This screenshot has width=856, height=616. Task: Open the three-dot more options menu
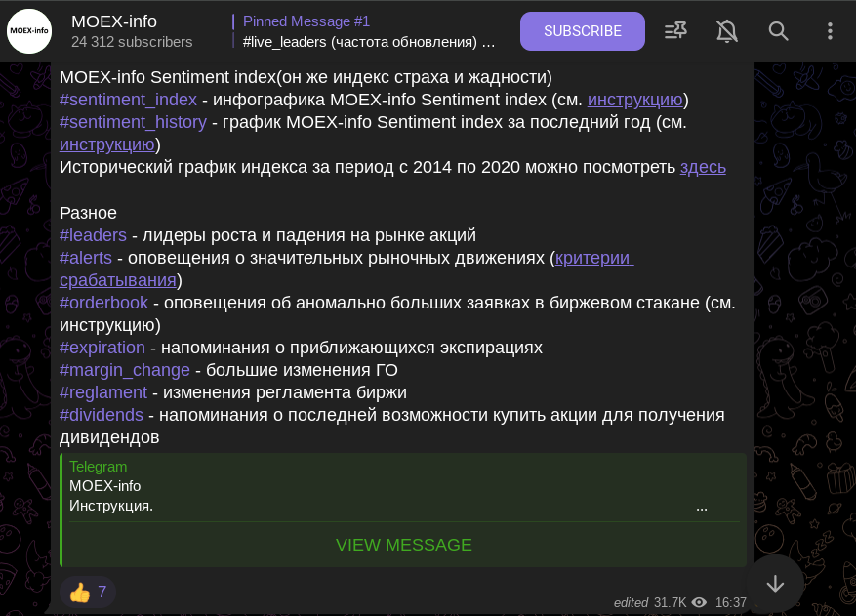pyautogui.click(x=830, y=31)
